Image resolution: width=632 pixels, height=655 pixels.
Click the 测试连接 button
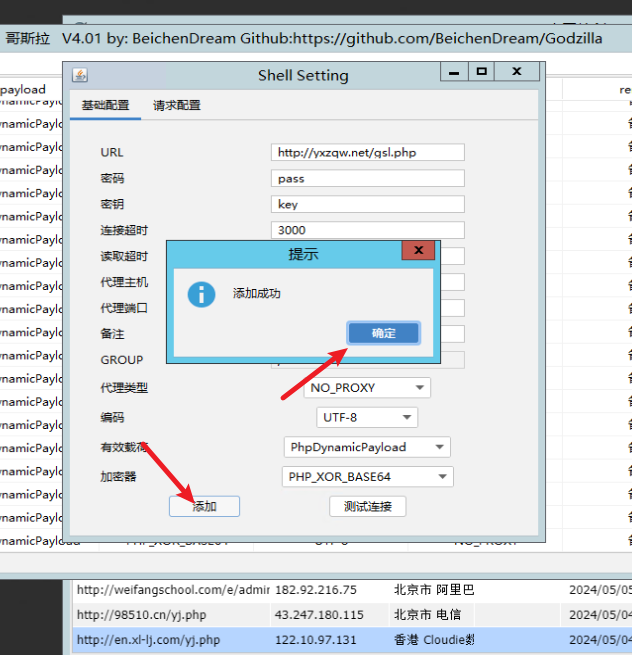click(x=367, y=506)
